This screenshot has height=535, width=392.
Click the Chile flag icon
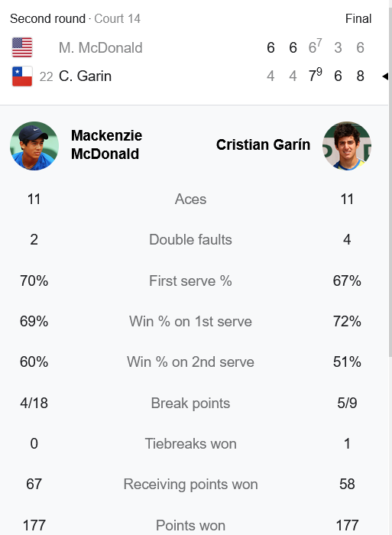(22, 76)
